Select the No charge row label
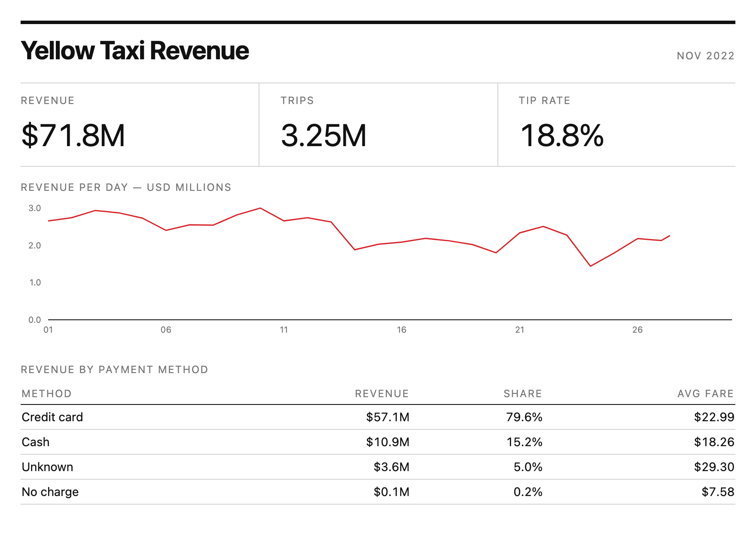The height and width of the screenshot is (533, 756). (50, 492)
